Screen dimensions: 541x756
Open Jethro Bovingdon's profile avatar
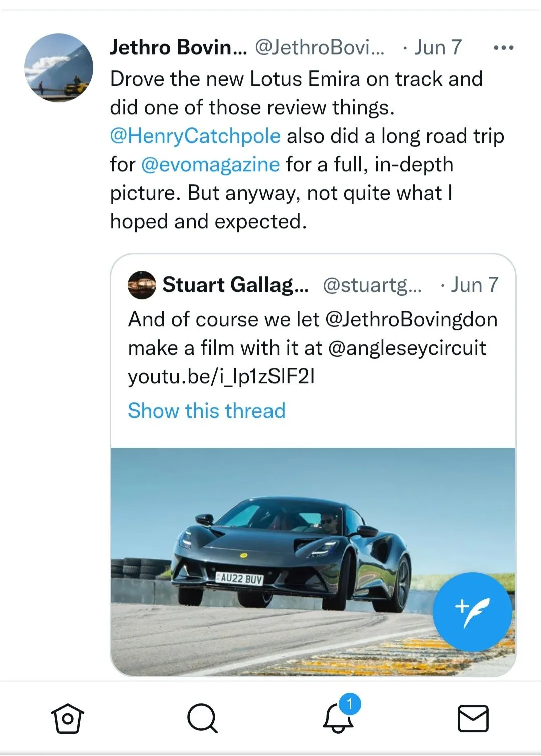click(59, 68)
